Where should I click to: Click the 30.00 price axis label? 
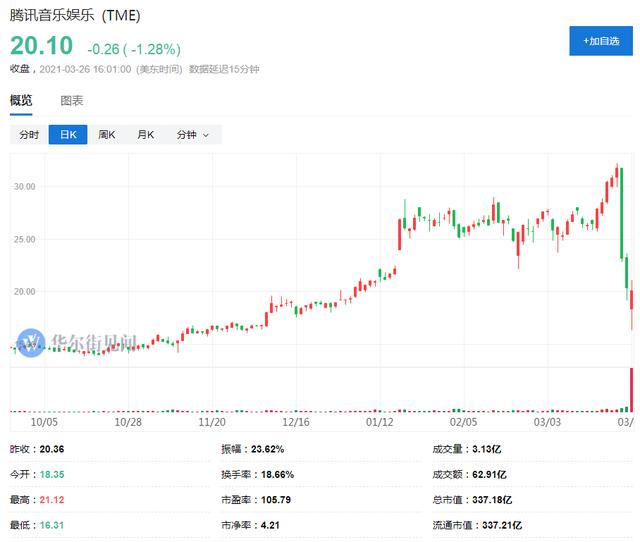[24, 187]
